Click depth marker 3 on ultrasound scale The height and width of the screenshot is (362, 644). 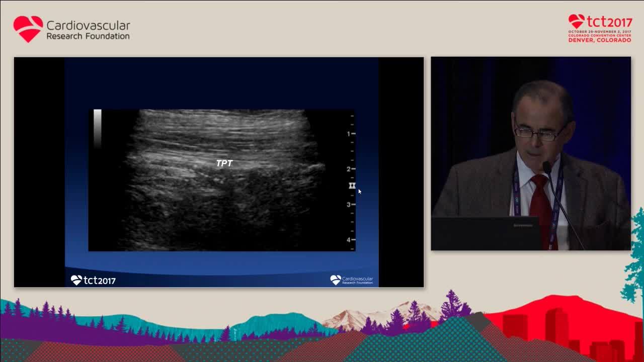[349, 205]
